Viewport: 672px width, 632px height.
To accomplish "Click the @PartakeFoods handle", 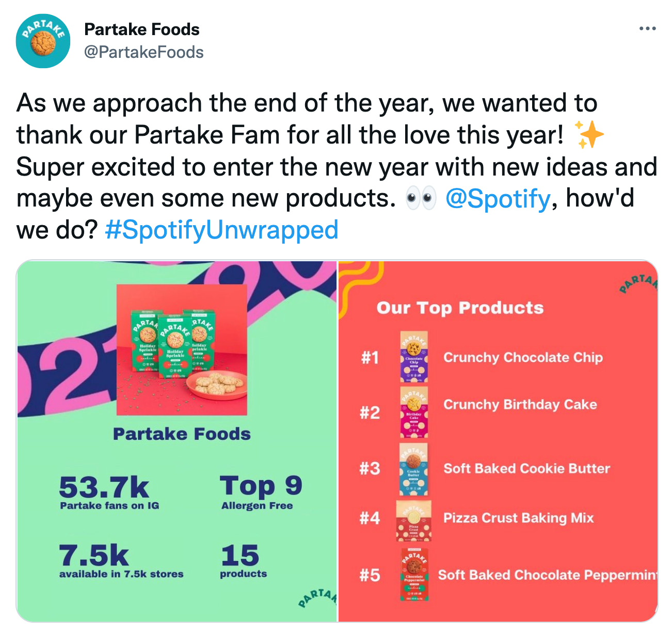I will 143,52.
